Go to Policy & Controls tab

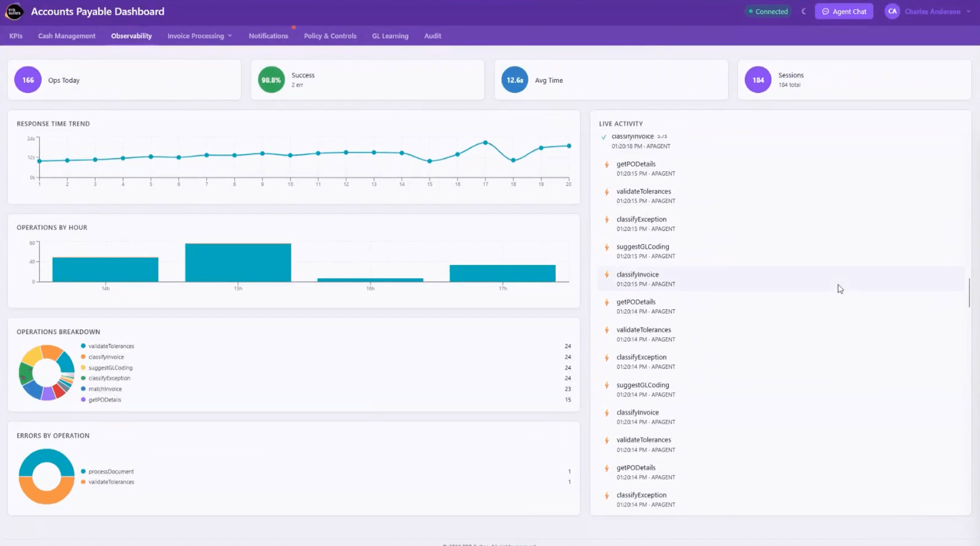point(330,36)
